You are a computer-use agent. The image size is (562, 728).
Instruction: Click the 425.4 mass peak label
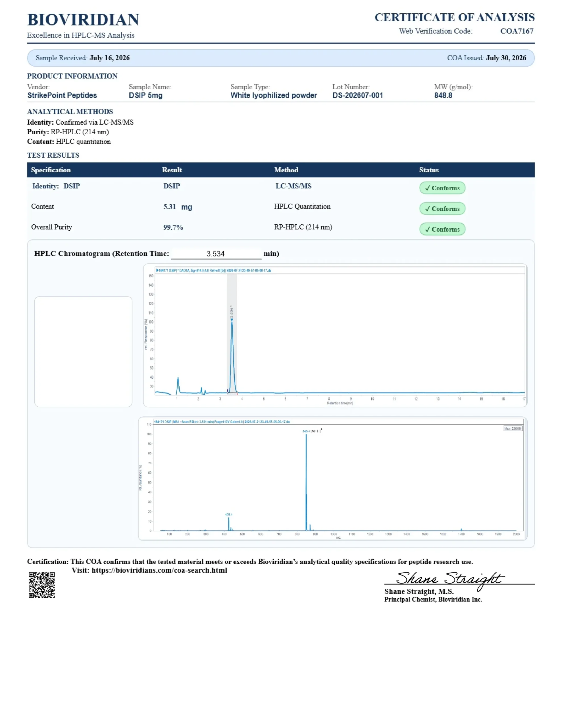click(228, 514)
